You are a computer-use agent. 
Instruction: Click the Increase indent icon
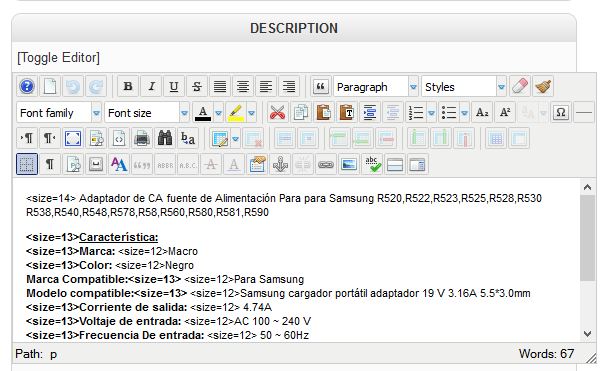[x=370, y=113]
